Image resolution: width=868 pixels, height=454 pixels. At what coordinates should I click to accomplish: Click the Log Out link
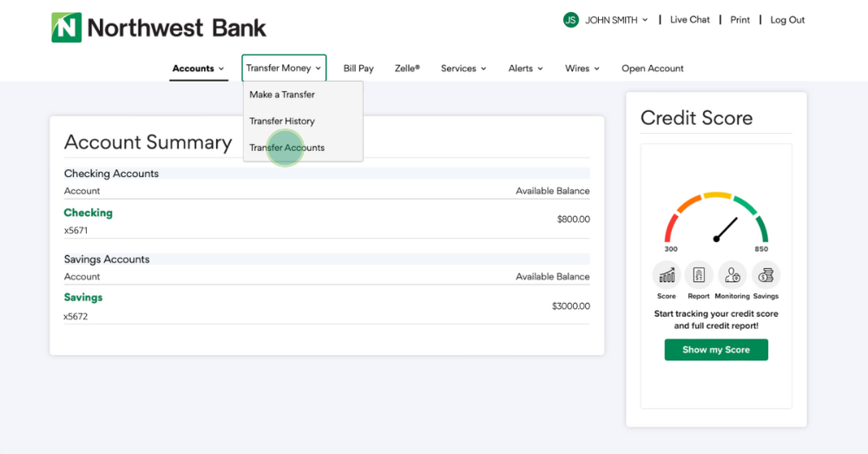coord(787,20)
